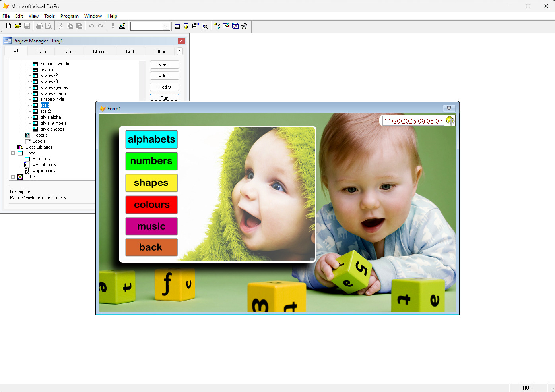Open the Command Window from the toolbar

(177, 26)
